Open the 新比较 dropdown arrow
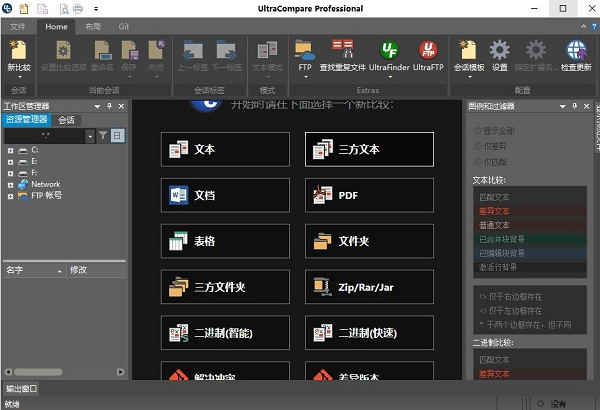This screenshot has width=600, height=410. pos(19,77)
